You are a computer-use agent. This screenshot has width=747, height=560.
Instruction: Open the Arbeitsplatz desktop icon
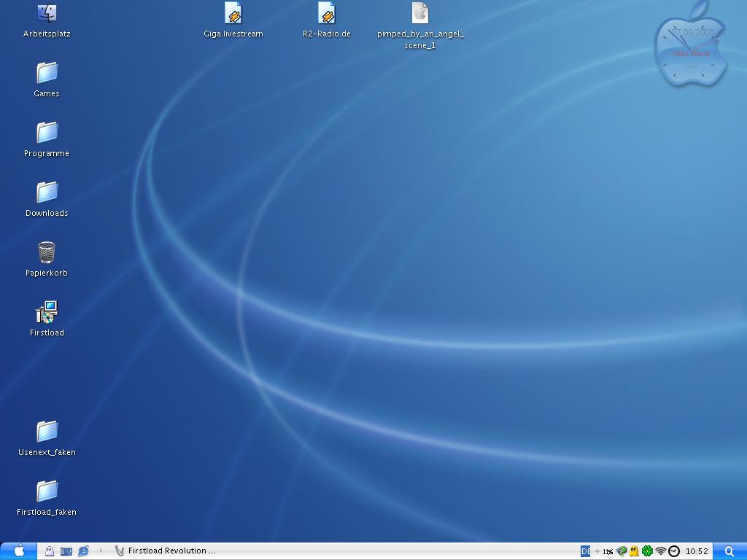click(47, 20)
